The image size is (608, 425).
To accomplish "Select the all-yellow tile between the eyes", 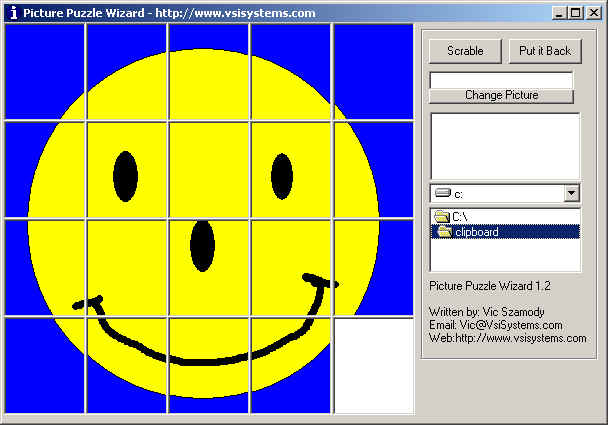I will pyautogui.click(x=209, y=170).
